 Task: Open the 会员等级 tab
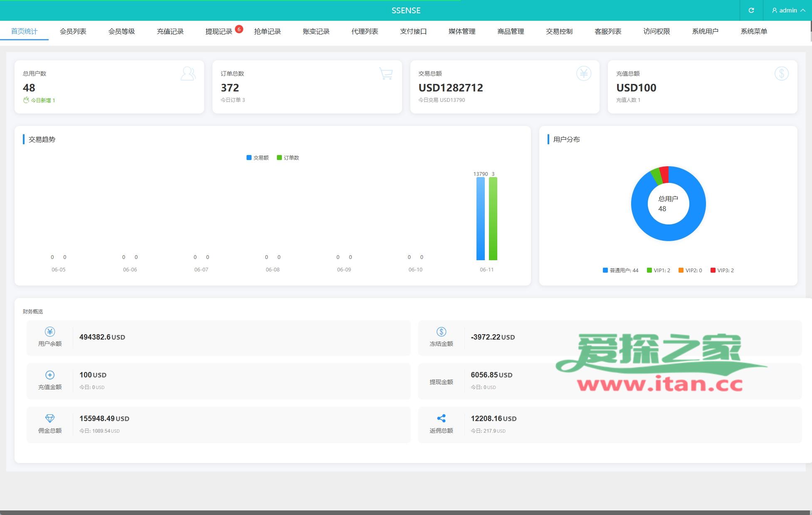(121, 31)
